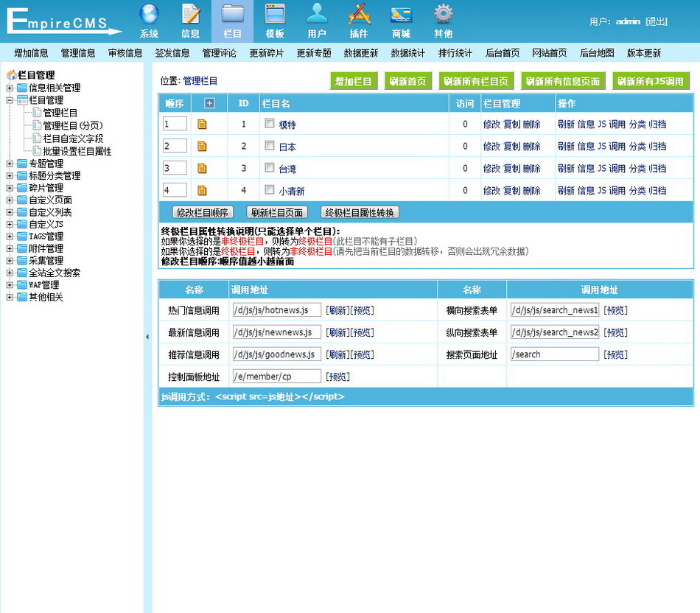Click 修改 link in 模特 row
Image resolution: width=700 pixels, height=613 pixels.
click(491, 124)
